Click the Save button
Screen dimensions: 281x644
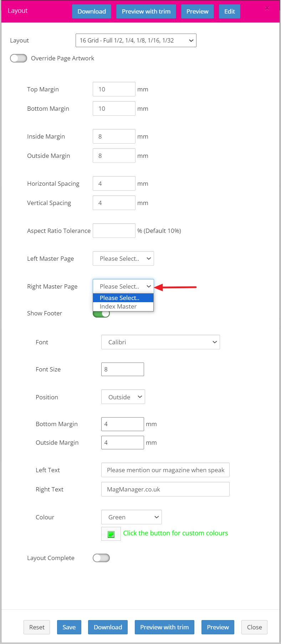pyautogui.click(x=69, y=627)
